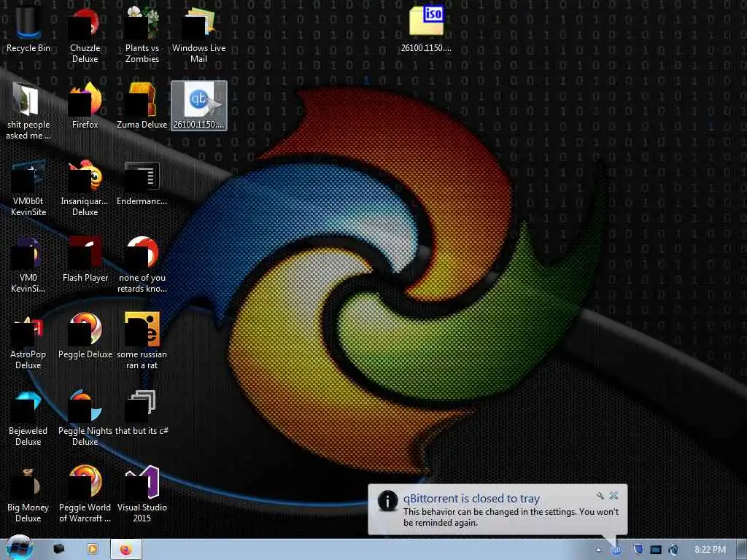This screenshot has height=560, width=747.
Task: Select the Plants vs Zombies shortcut
Action: pyautogui.click(x=142, y=34)
